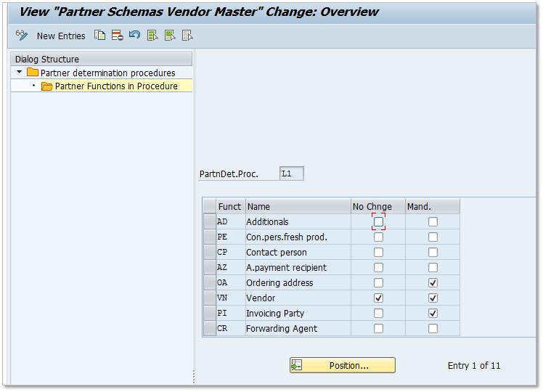Viewport: 543px width, 392px height.
Task: Select row selector for PE row
Action: pos(210,237)
